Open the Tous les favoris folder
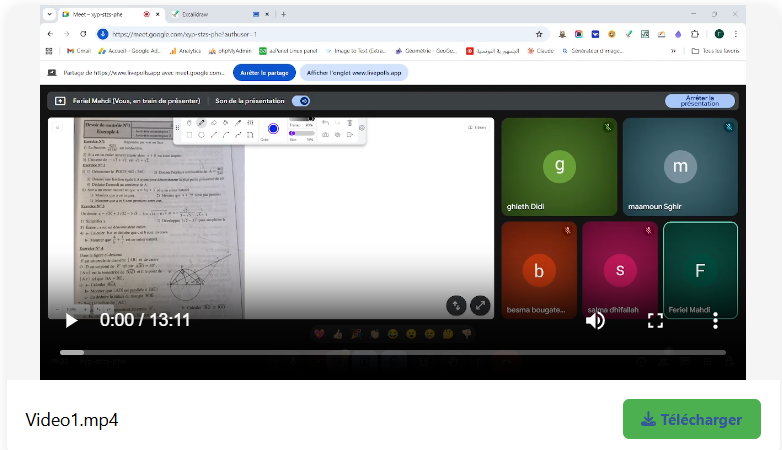The height and width of the screenshot is (450, 782). (714, 50)
